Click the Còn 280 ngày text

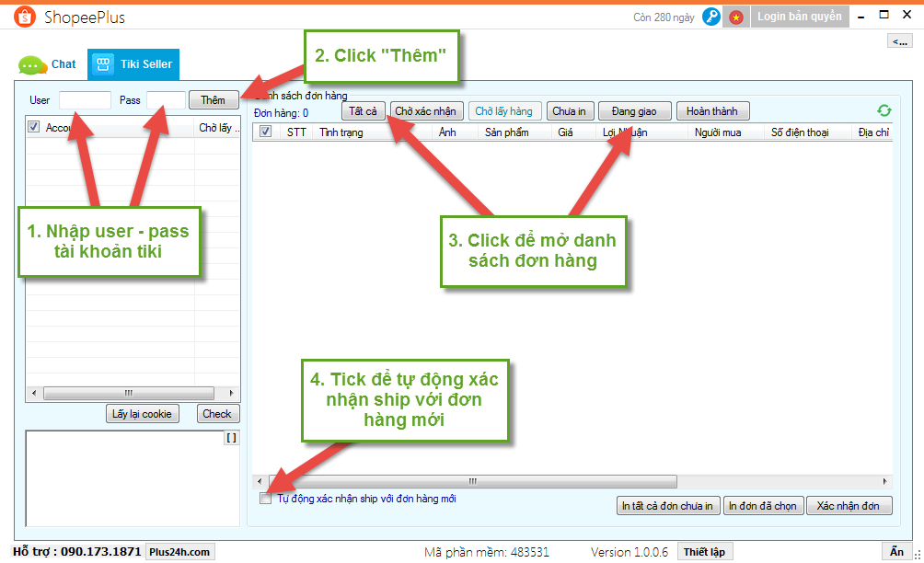point(664,17)
